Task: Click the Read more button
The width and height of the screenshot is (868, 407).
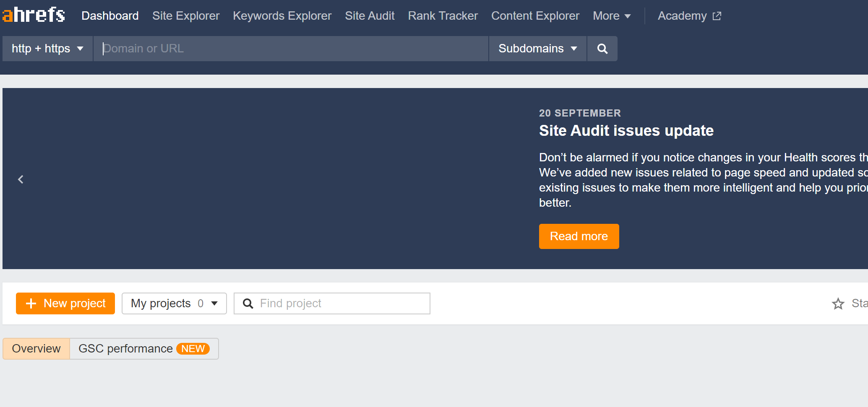Action: tap(579, 236)
